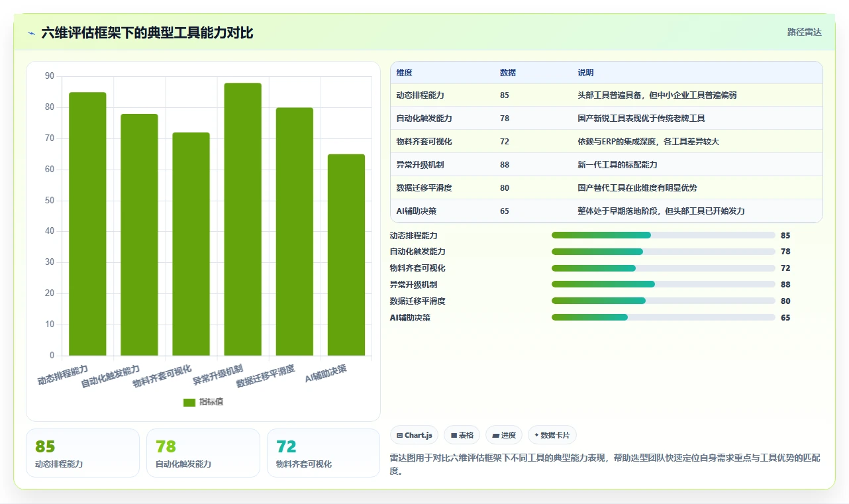This screenshot has height=504, width=849.
Task: Click the AI辅助决策 bar in chart
Action: 346,255
